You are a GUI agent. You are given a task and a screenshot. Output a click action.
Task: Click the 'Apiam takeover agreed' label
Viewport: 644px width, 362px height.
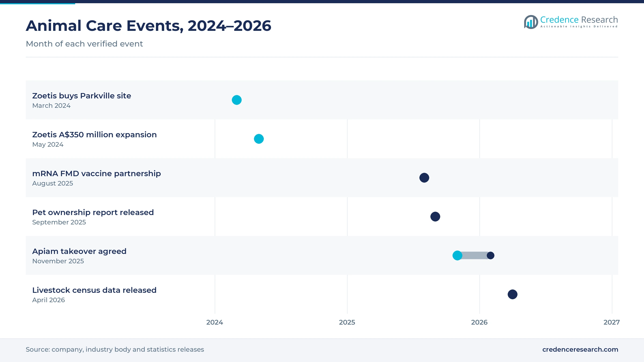click(79, 251)
